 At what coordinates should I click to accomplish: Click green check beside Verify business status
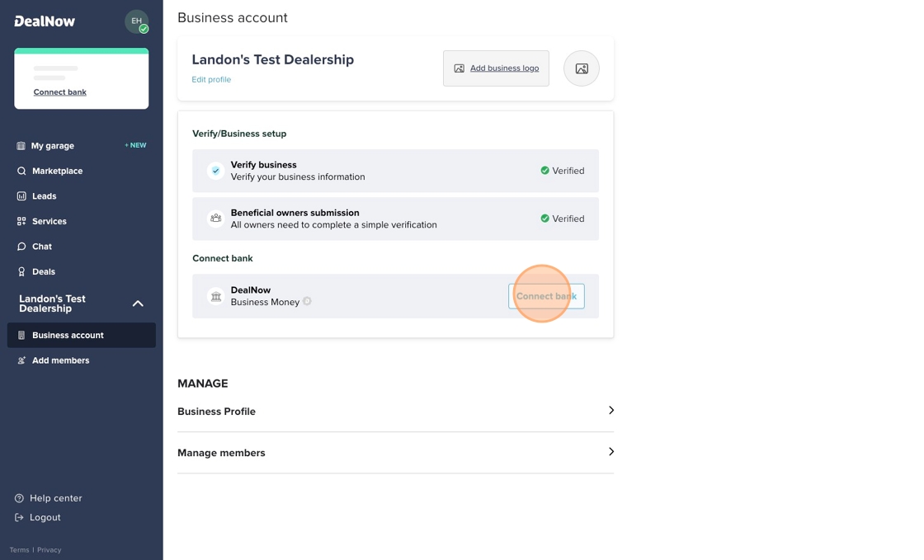(544, 171)
